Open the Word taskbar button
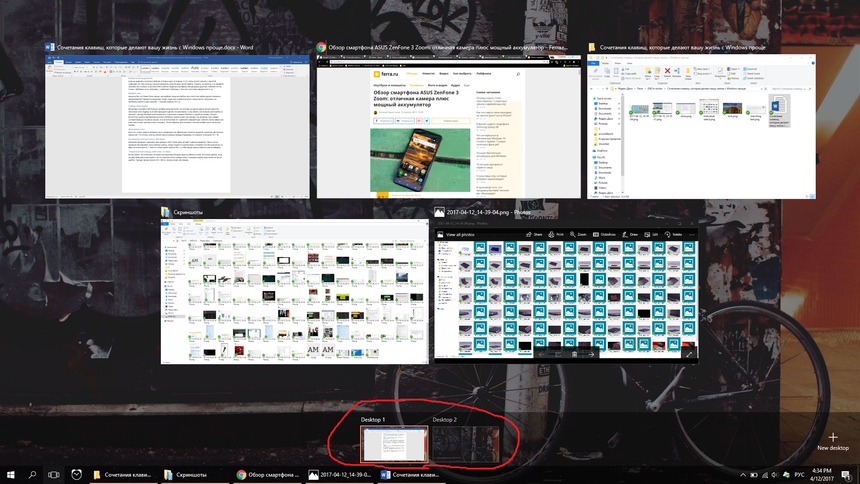Screen dimensions: 860x484 pyautogui.click(x=412, y=474)
